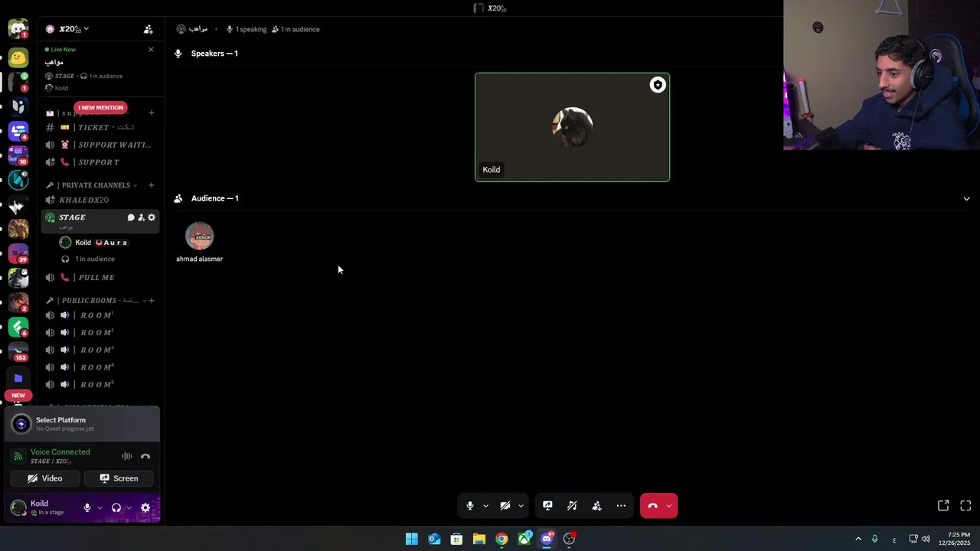Viewport: 980px width, 551px height.
Task: Open output device options beside headphones
Action: point(129,508)
